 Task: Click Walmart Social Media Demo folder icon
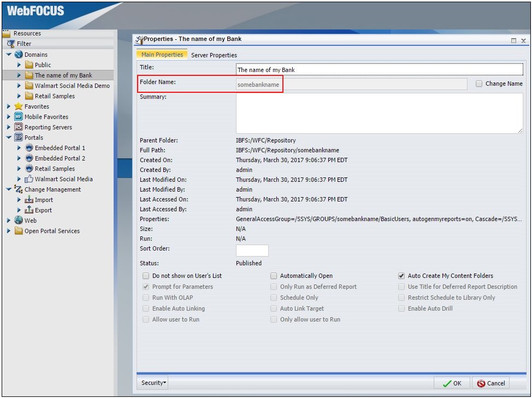click(29, 85)
